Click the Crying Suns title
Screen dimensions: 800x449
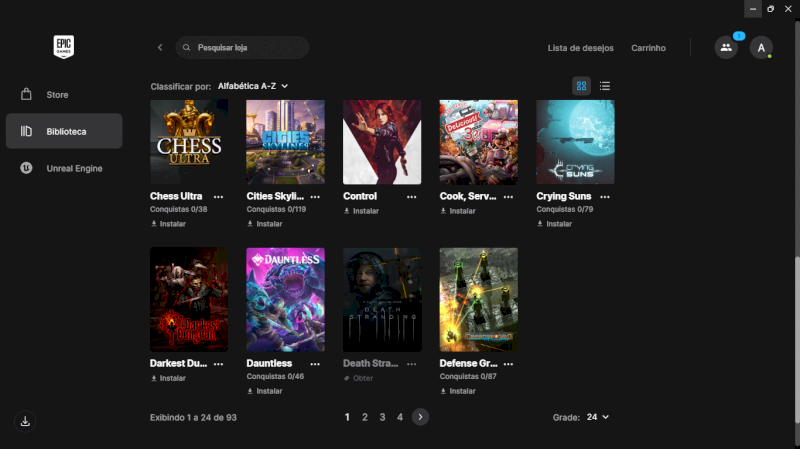[564, 196]
